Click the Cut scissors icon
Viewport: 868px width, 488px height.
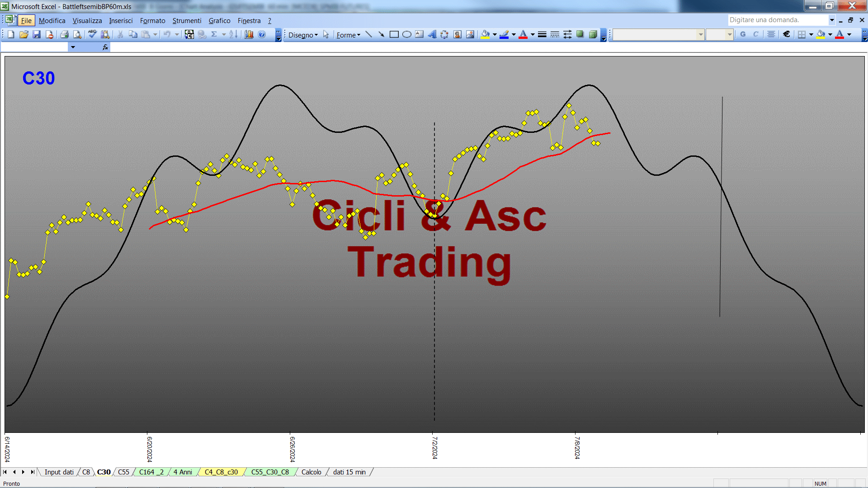coord(120,34)
